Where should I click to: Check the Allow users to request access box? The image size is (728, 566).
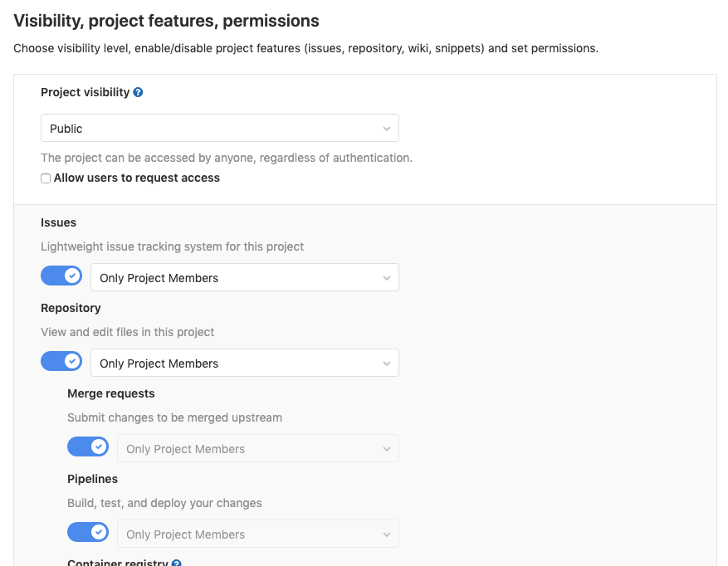click(46, 178)
